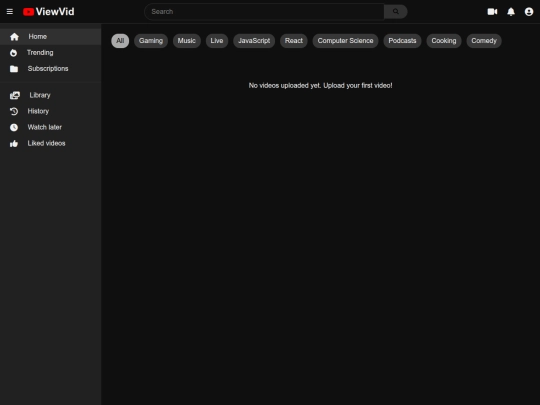The image size is (540, 405).
Task: Open the hamburger menu icon
Action: (x=10, y=12)
